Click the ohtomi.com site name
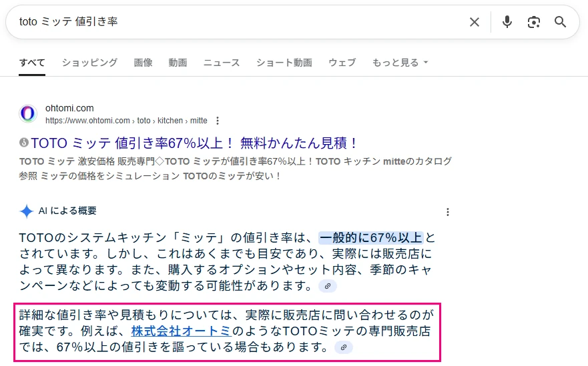 69,108
